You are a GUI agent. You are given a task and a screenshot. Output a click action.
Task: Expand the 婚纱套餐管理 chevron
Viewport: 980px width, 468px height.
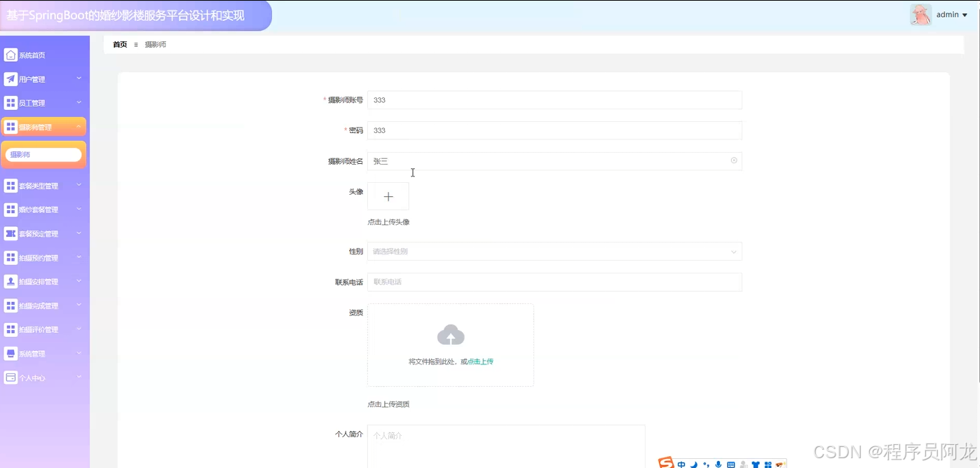79,209
